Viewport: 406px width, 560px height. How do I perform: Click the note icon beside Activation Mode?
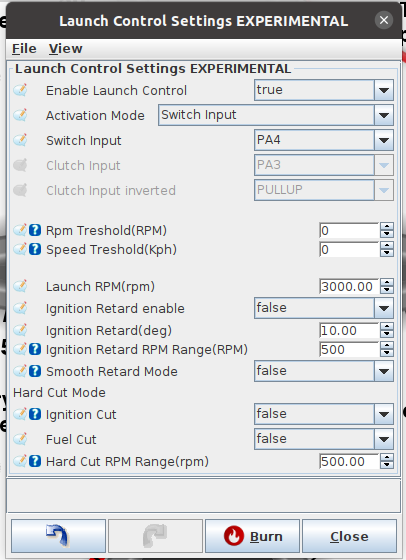click(20, 115)
